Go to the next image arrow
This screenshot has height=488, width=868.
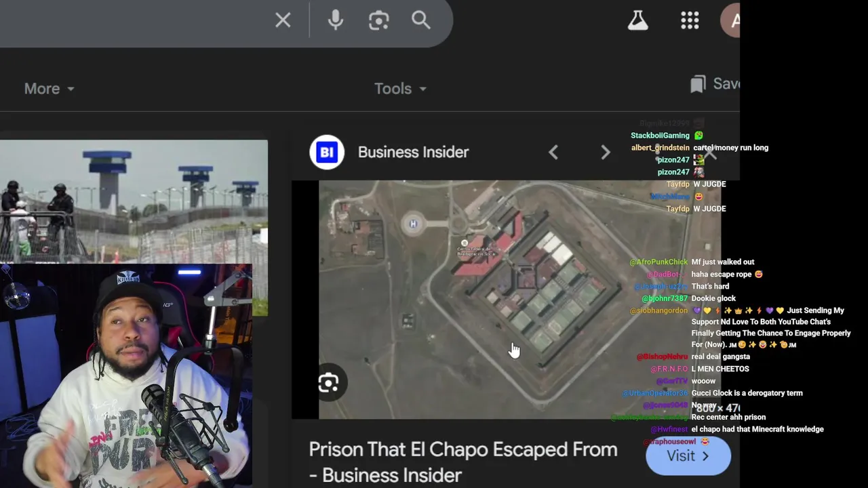coord(606,152)
